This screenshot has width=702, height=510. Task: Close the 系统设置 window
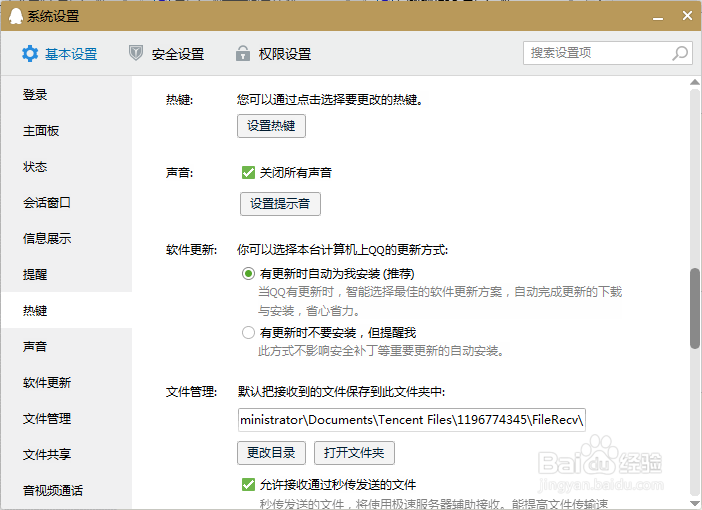point(687,16)
